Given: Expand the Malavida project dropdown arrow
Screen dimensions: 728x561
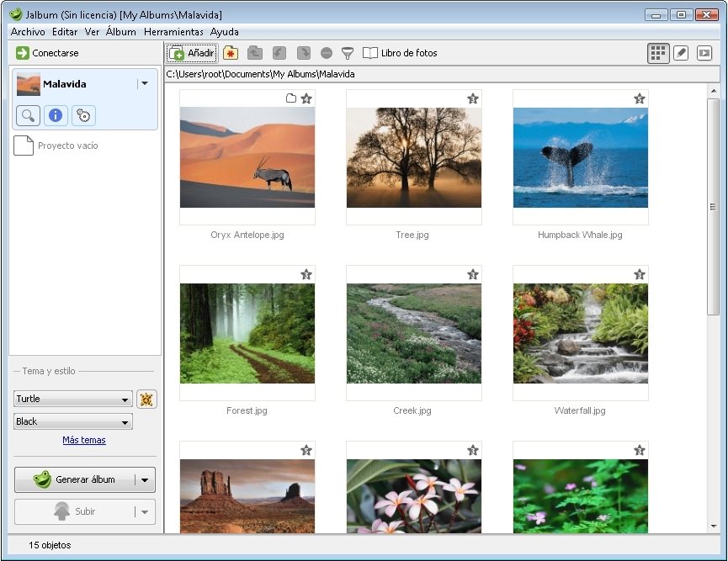Looking at the screenshot, I should click(145, 83).
